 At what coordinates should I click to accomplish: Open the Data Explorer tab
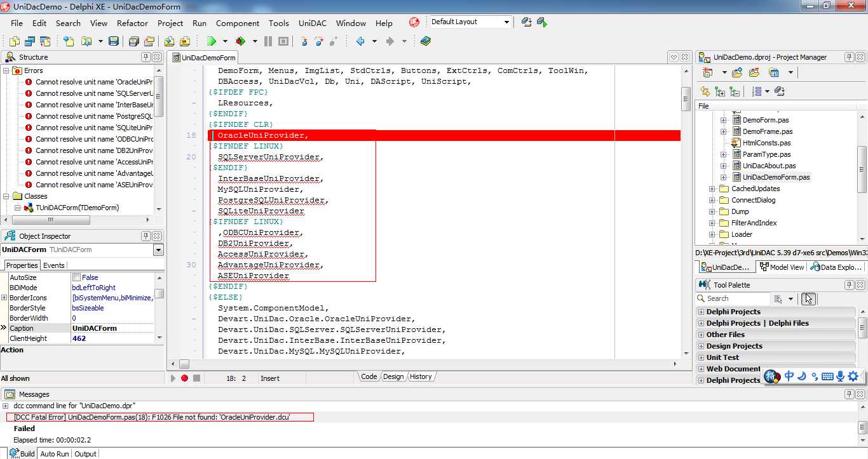[x=836, y=267]
